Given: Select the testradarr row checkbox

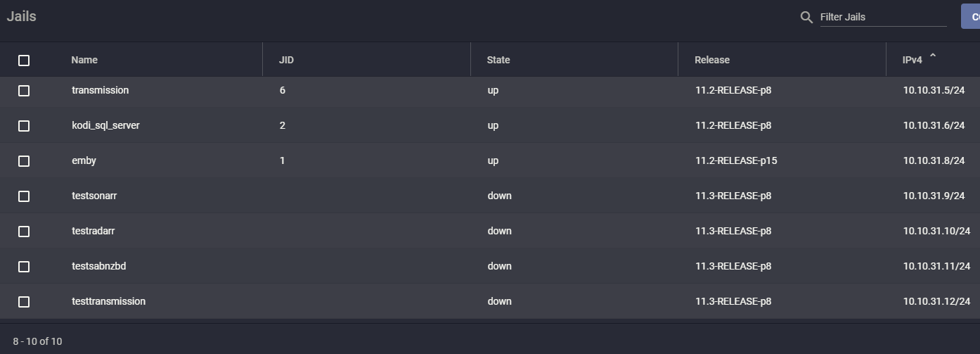Looking at the screenshot, I should pos(24,232).
